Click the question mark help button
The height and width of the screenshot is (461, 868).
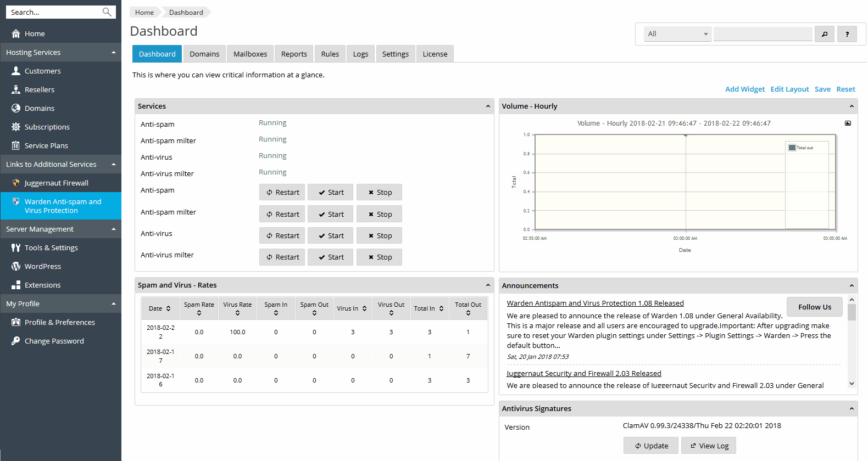[x=847, y=34]
